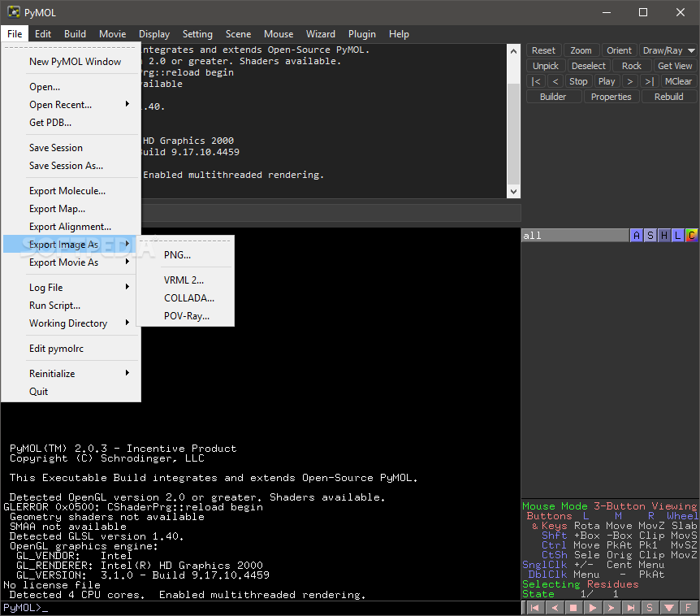
Task: Toggle visibility of the all object entry
Action: [575, 236]
